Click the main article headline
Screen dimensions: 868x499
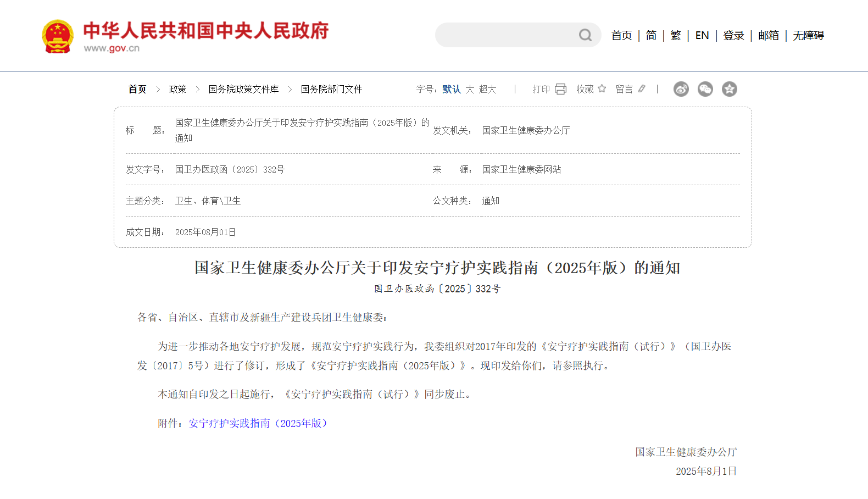coord(437,268)
